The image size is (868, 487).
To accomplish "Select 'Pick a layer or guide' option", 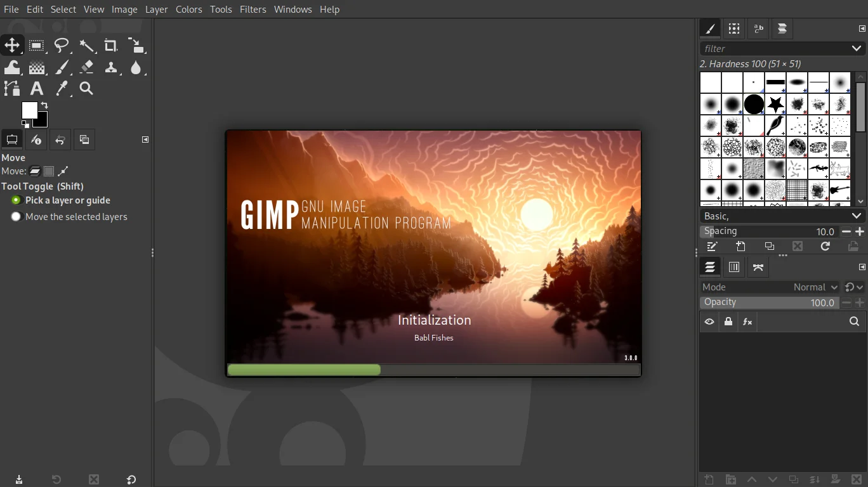I will pyautogui.click(x=16, y=200).
